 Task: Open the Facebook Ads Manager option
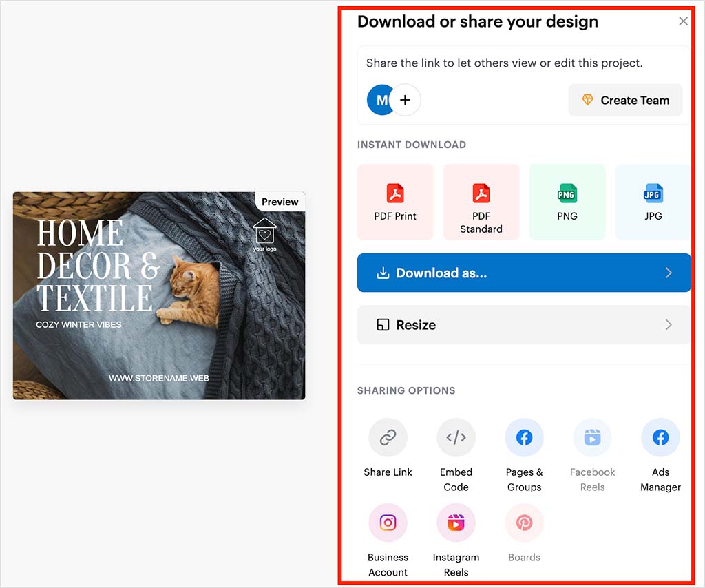click(x=660, y=437)
